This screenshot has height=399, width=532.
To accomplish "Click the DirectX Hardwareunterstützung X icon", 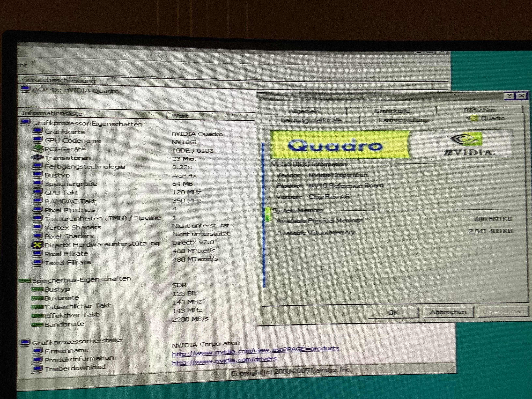I will (37, 245).
